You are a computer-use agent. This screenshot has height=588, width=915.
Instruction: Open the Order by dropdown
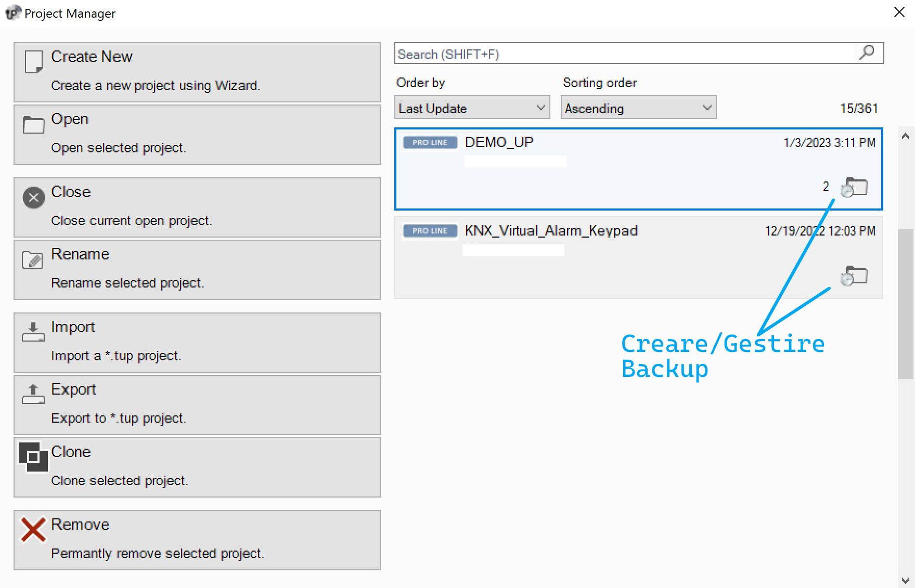click(x=472, y=108)
